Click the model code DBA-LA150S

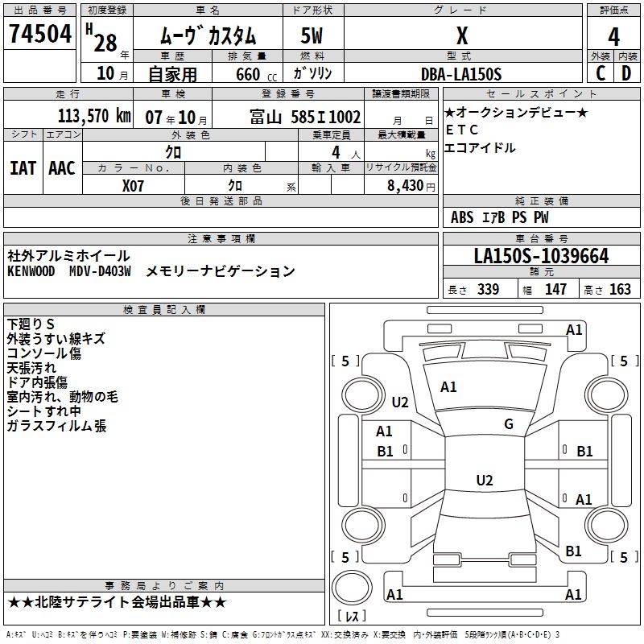coord(461,74)
